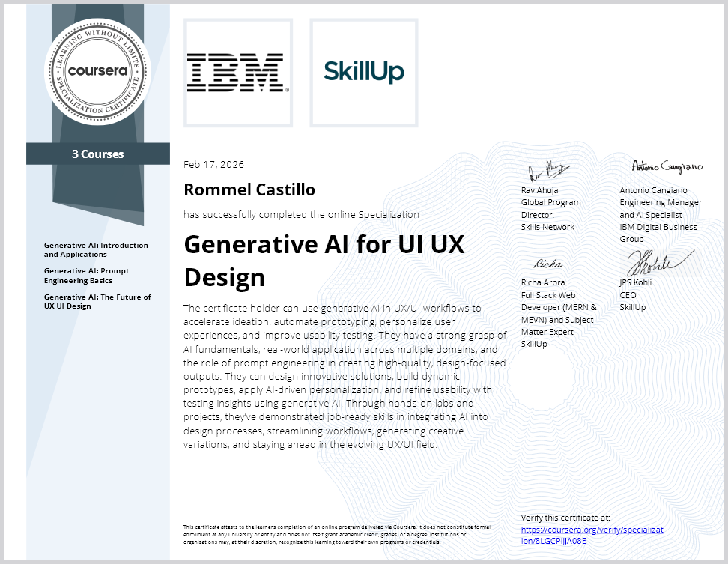This screenshot has height=564, width=728.
Task: Click the certificate description paragraph
Action: click(345, 376)
